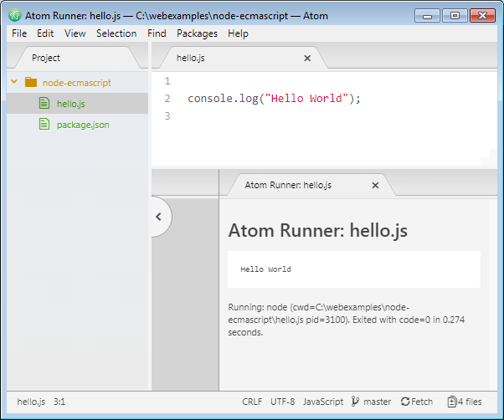Click the hello.js file icon in tree

[44, 104]
